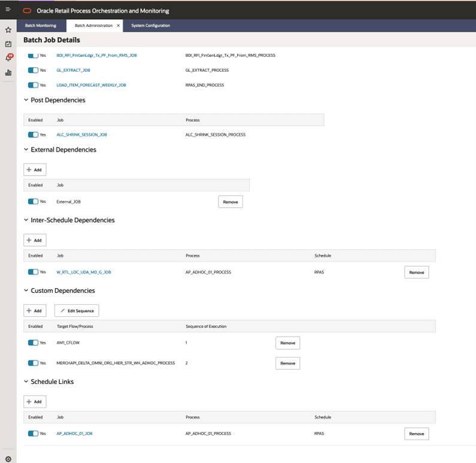Toggle enabled switch for GL_EXTRACT_JOB

[33, 70]
